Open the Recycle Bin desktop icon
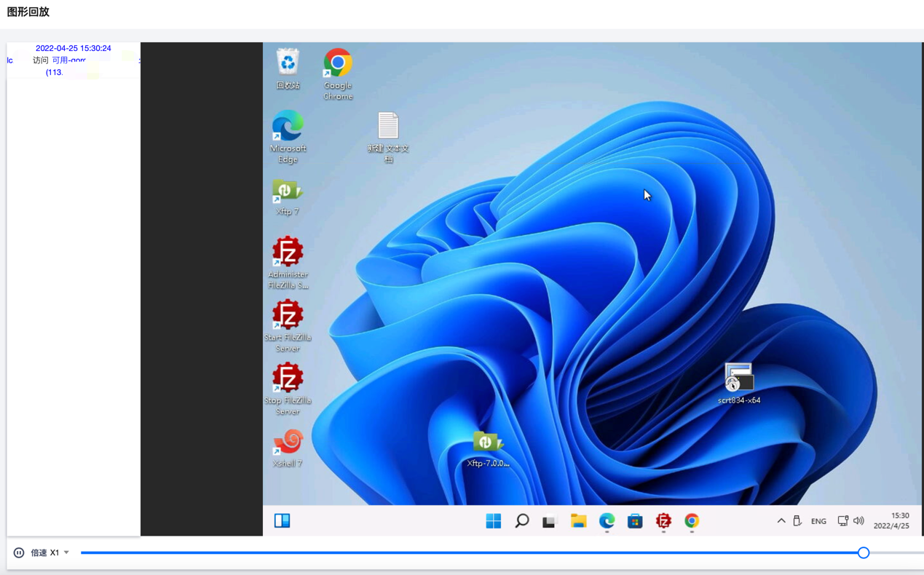Viewport: 924px width, 575px height. tap(288, 69)
